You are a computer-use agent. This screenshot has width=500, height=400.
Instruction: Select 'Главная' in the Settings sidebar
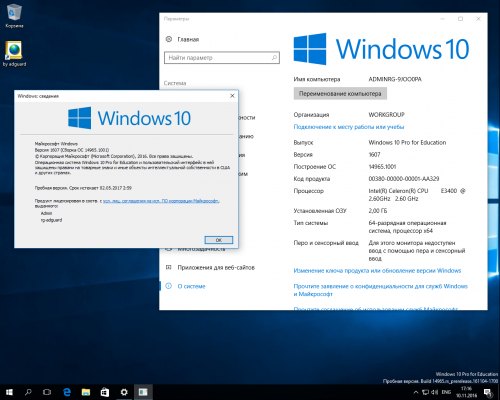click(x=188, y=39)
